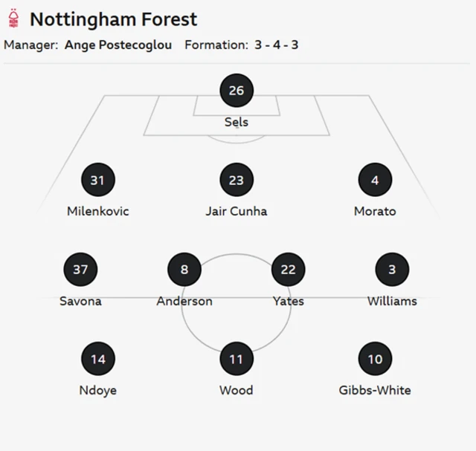Click Milenkovic's number 31 shirt circle
Viewport: 476px width, 451px height.
coord(97,180)
